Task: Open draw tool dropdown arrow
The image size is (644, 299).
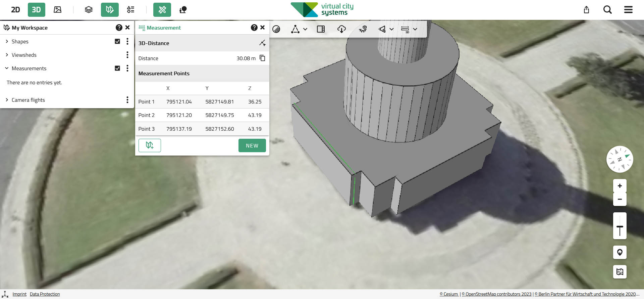Action: point(305,29)
